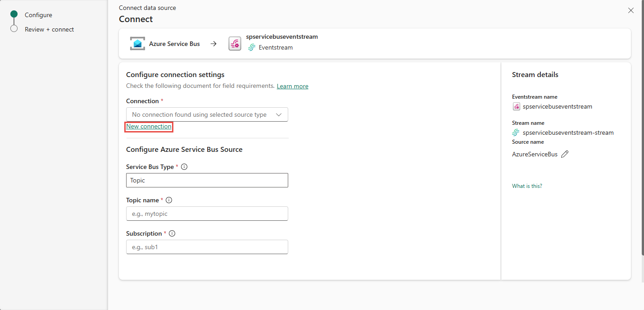Viewport: 644px width, 310px height.
Task: Click stream icon under Stream name
Action: click(516, 132)
